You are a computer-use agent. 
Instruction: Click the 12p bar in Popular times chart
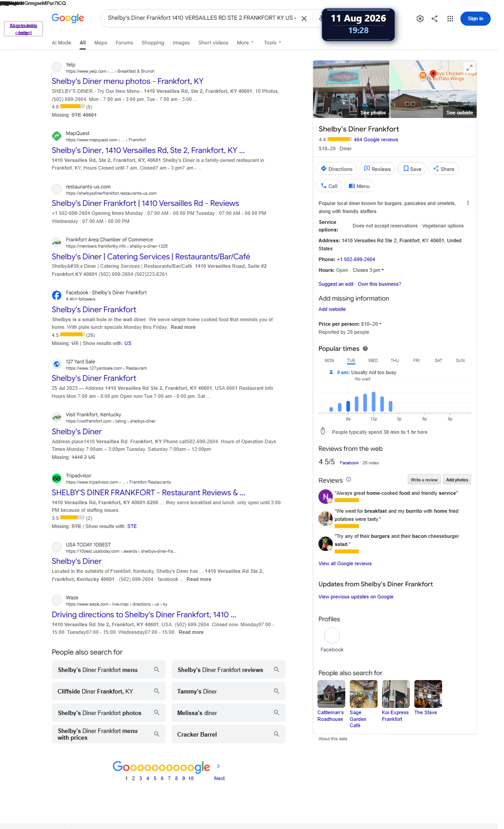[x=374, y=401]
